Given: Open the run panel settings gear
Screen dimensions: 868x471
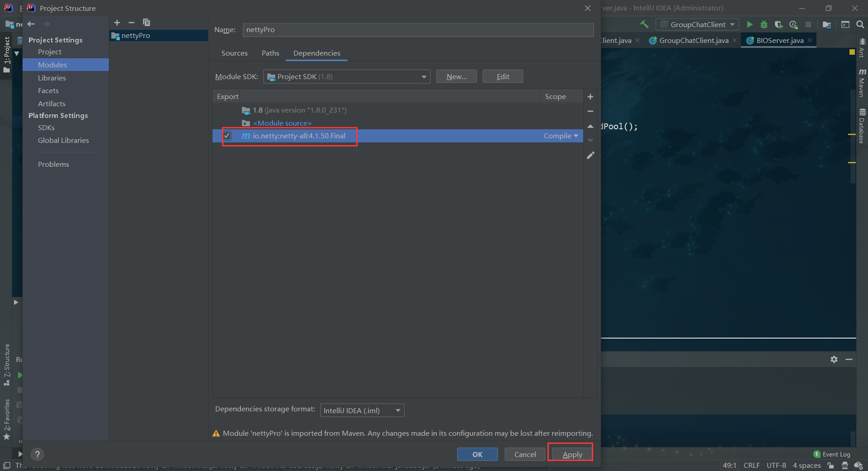Looking at the screenshot, I should click(x=834, y=359).
